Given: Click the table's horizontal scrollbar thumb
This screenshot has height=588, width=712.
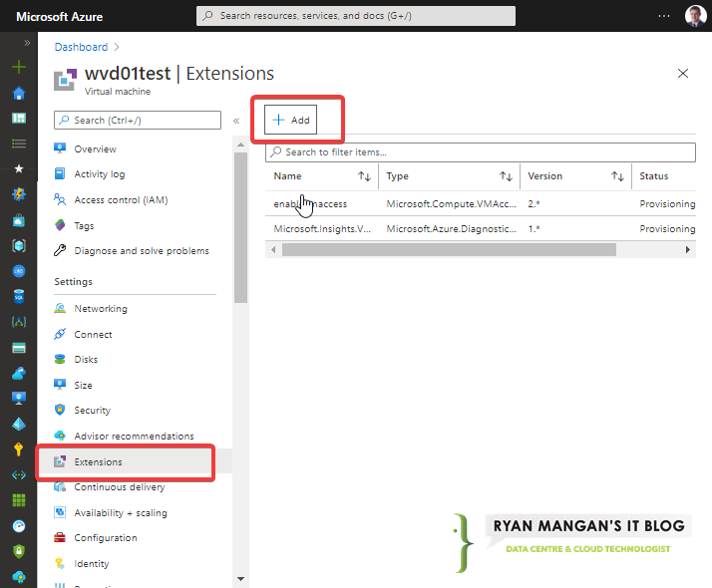Looking at the screenshot, I should (x=449, y=249).
